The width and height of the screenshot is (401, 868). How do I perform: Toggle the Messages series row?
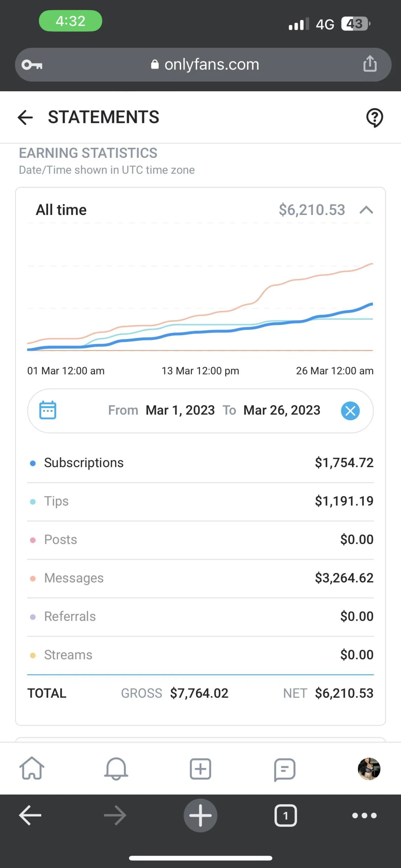(74, 578)
